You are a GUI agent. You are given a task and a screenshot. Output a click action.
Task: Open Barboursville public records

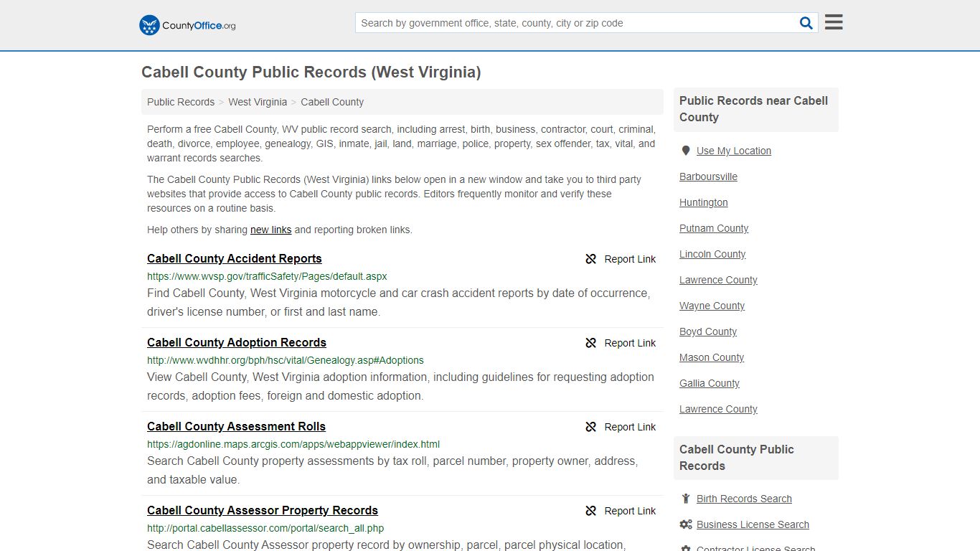tap(708, 176)
